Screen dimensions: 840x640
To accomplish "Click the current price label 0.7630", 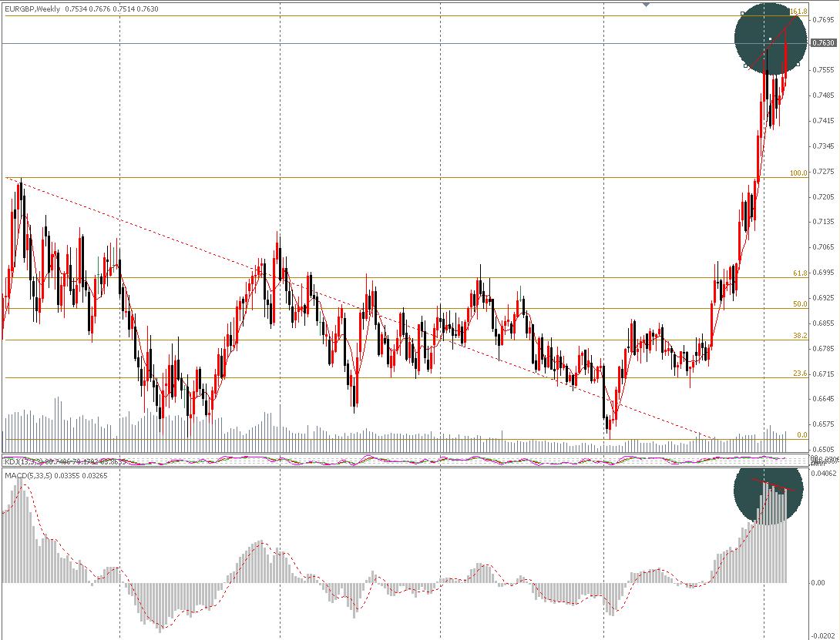I will (823, 43).
